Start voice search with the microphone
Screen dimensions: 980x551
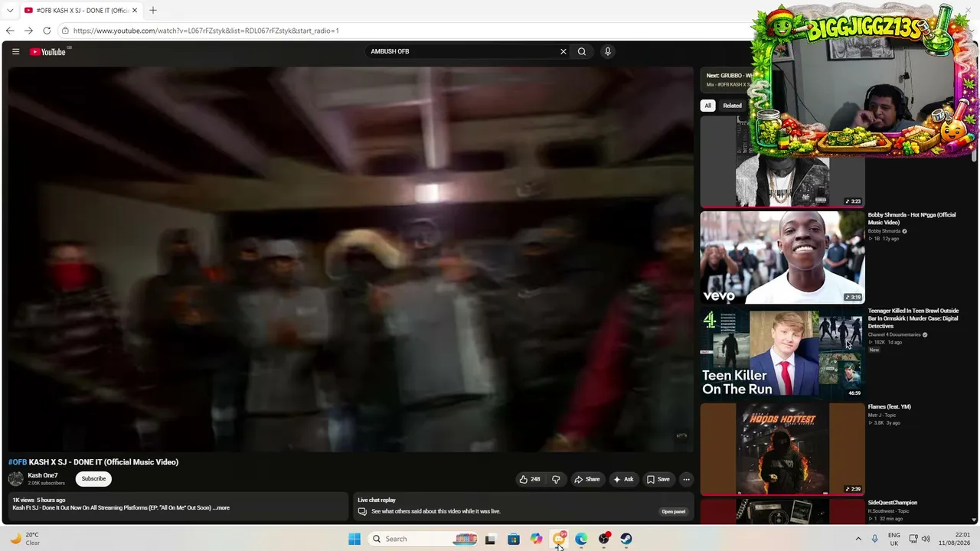(x=608, y=51)
